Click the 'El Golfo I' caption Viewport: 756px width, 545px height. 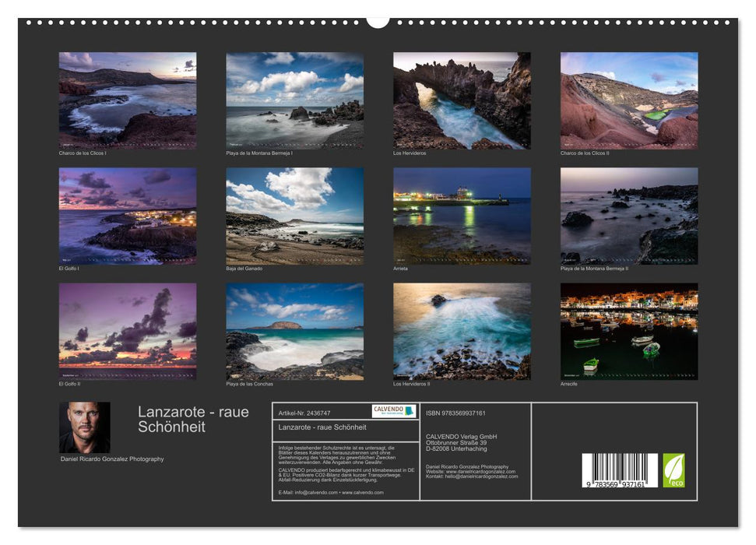(69, 269)
